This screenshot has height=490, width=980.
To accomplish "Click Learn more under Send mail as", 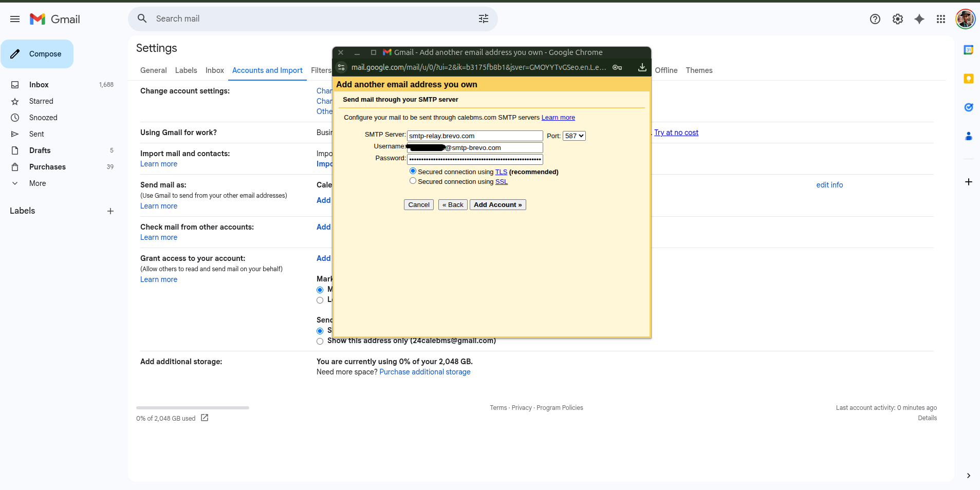I will click(159, 206).
